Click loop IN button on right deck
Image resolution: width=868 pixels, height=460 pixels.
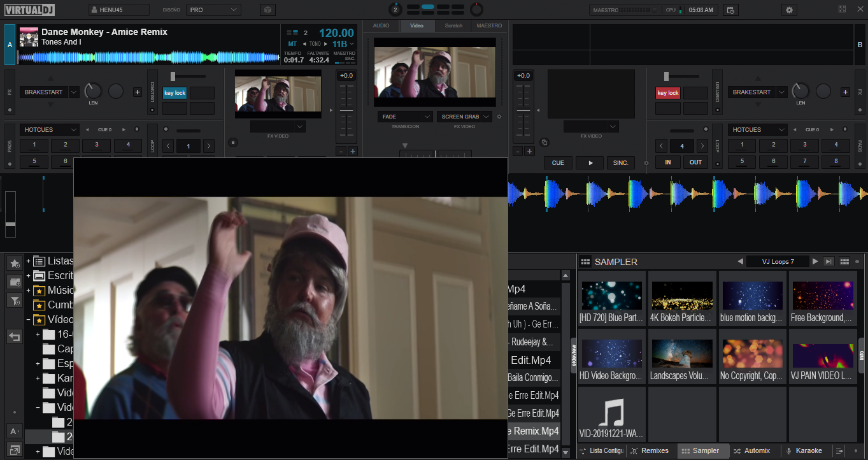coord(668,162)
